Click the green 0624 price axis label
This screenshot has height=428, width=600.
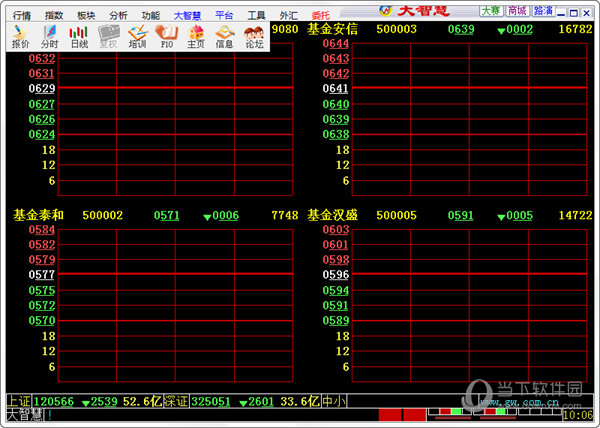(x=42, y=135)
